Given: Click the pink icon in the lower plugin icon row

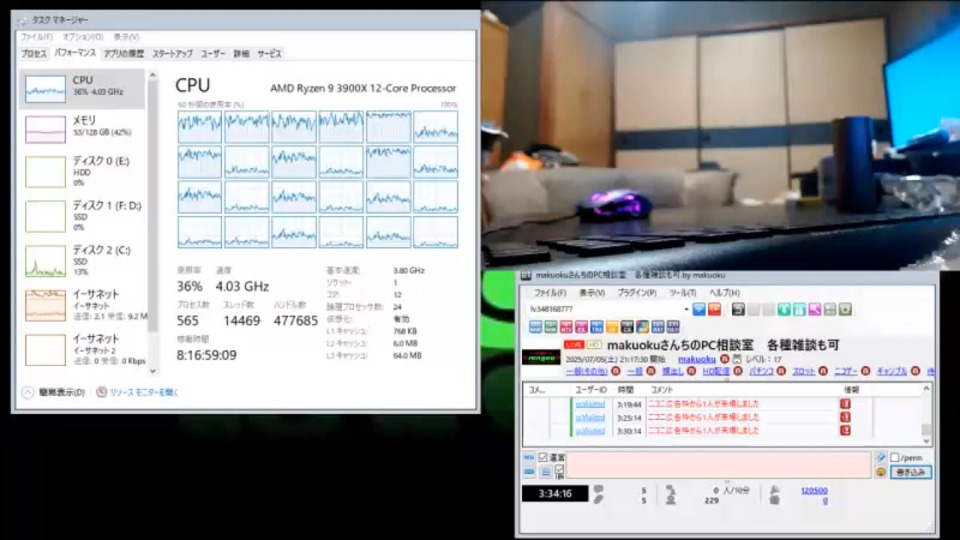Looking at the screenshot, I should [x=581, y=327].
